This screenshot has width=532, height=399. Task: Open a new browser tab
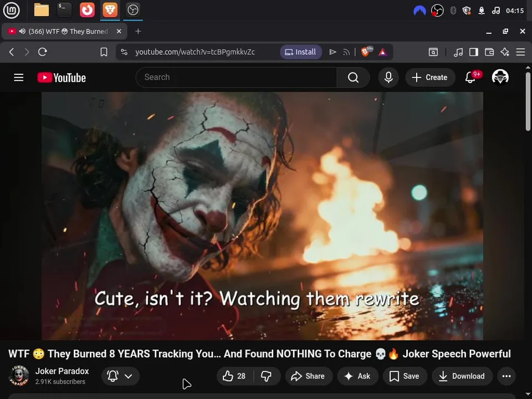[x=138, y=31]
